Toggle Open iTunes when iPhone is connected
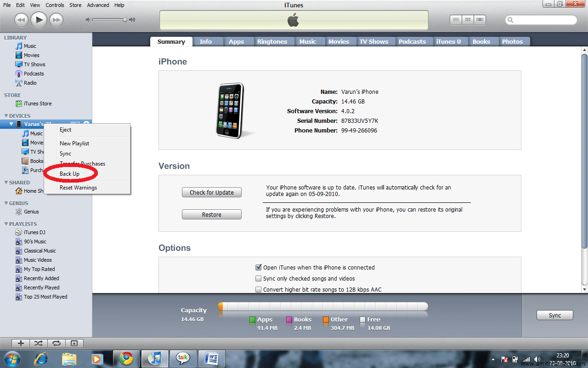This screenshot has height=368, width=588. (x=258, y=267)
